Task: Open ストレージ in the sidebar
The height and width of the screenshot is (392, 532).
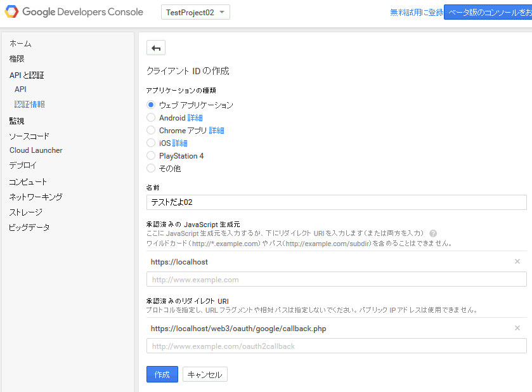Action: coord(26,212)
